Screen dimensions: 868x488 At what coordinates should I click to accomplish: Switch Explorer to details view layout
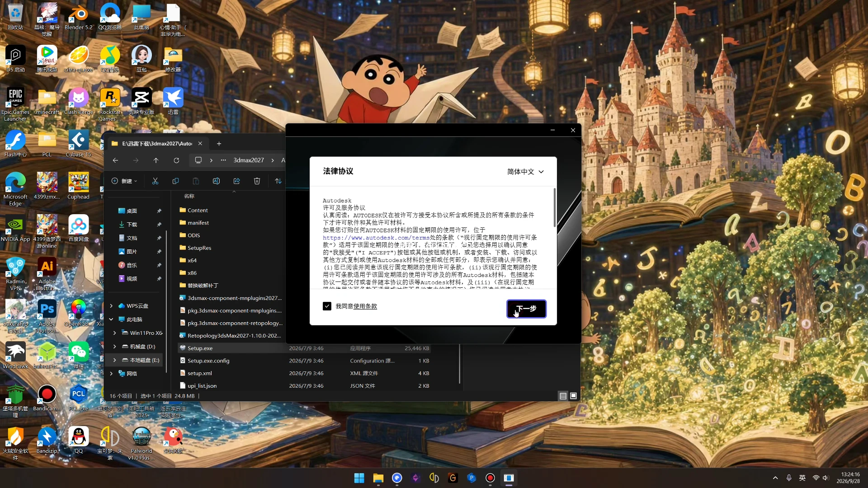[563, 396]
